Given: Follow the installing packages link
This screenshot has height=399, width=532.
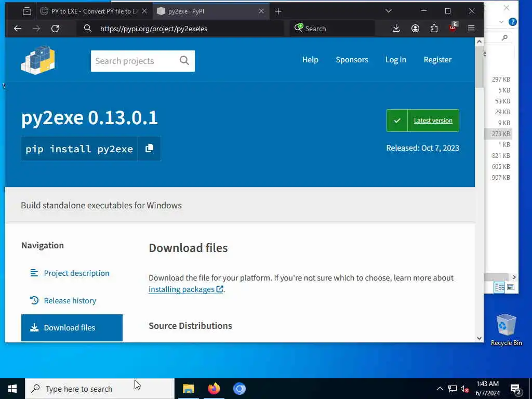Looking at the screenshot, I should click(185, 289).
